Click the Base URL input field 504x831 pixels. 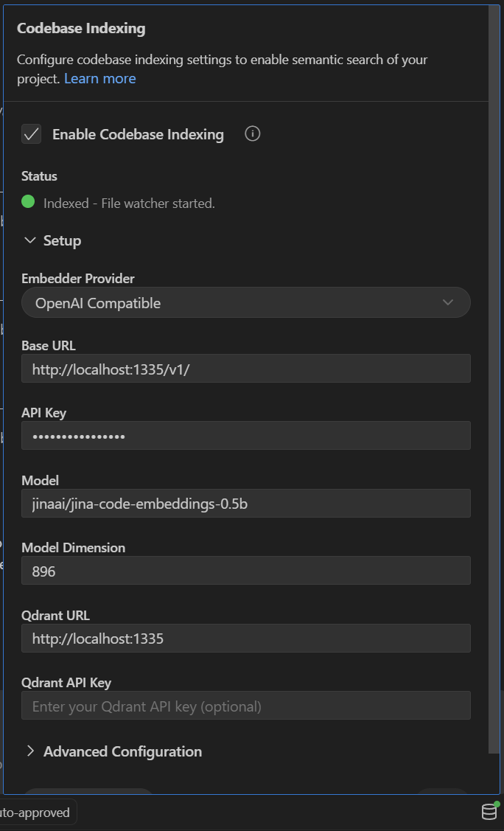pyautogui.click(x=245, y=369)
